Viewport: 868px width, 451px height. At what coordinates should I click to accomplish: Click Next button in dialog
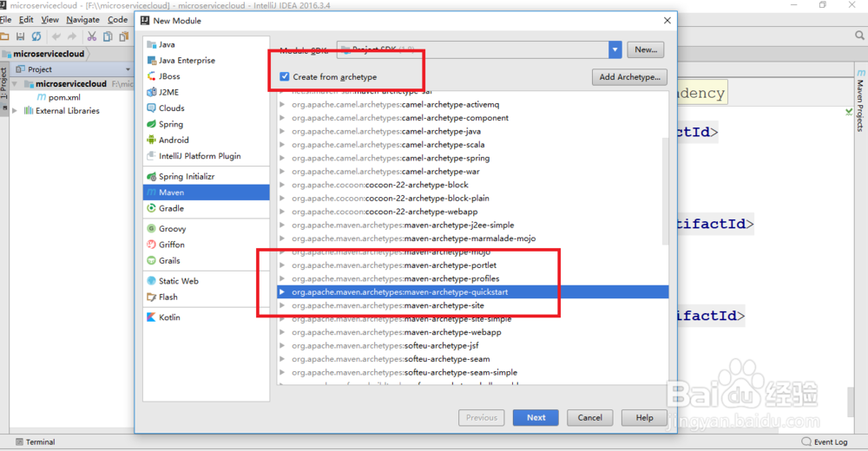click(536, 418)
